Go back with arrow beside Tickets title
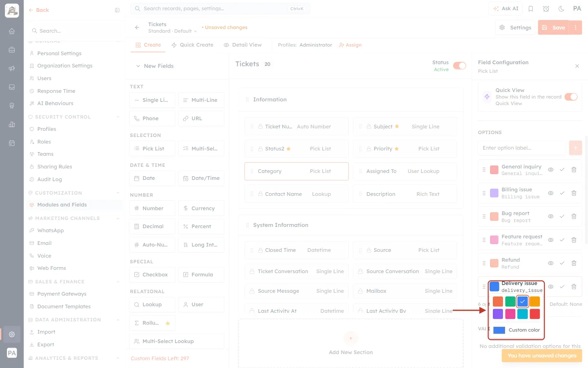The height and width of the screenshot is (368, 588). click(137, 27)
